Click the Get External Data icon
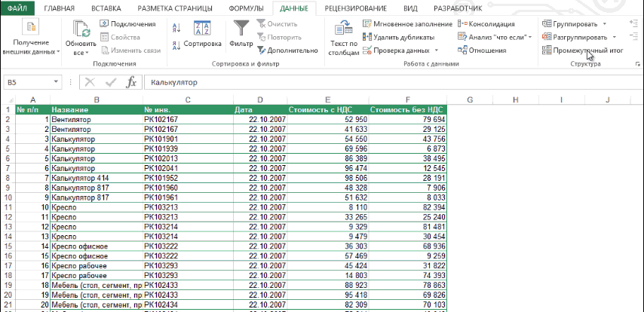The height and width of the screenshot is (312, 644). pos(31,27)
